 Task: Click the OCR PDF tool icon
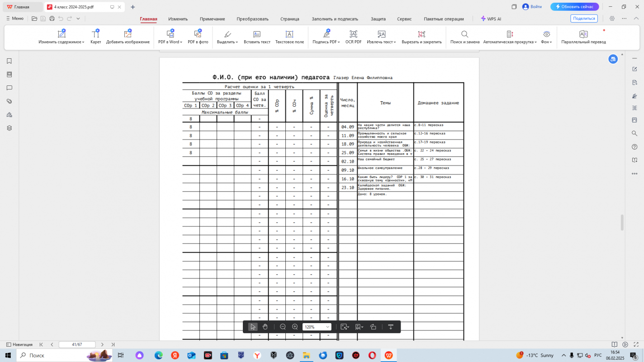pyautogui.click(x=353, y=34)
